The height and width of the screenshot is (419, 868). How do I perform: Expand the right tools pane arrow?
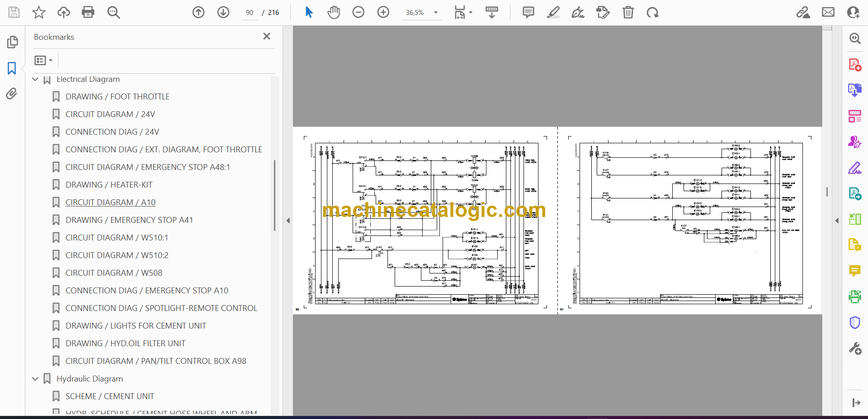pyautogui.click(x=837, y=221)
